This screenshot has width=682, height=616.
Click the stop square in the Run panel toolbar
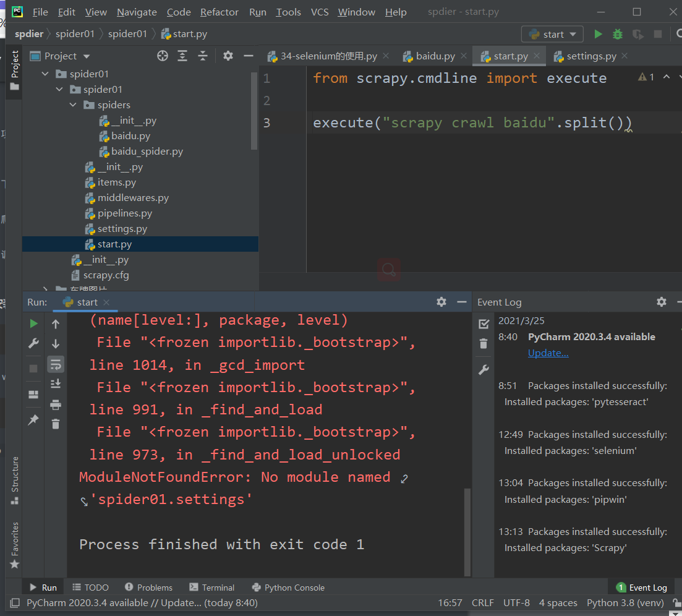click(x=33, y=369)
